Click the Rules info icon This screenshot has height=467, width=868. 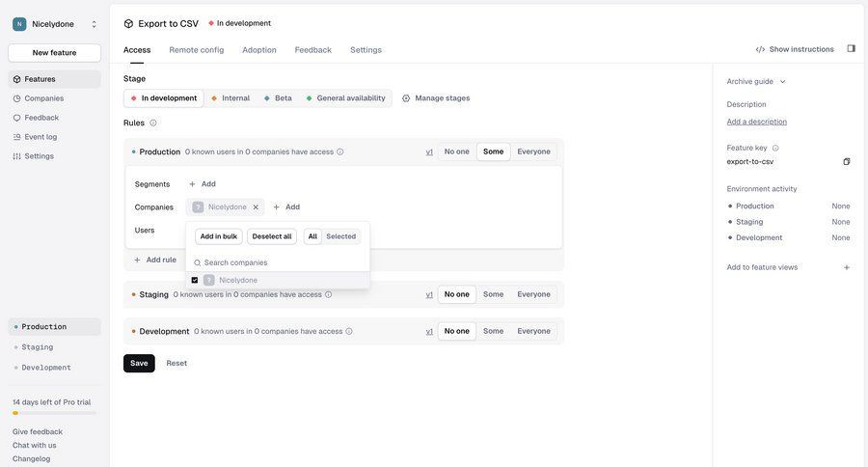[x=153, y=123]
